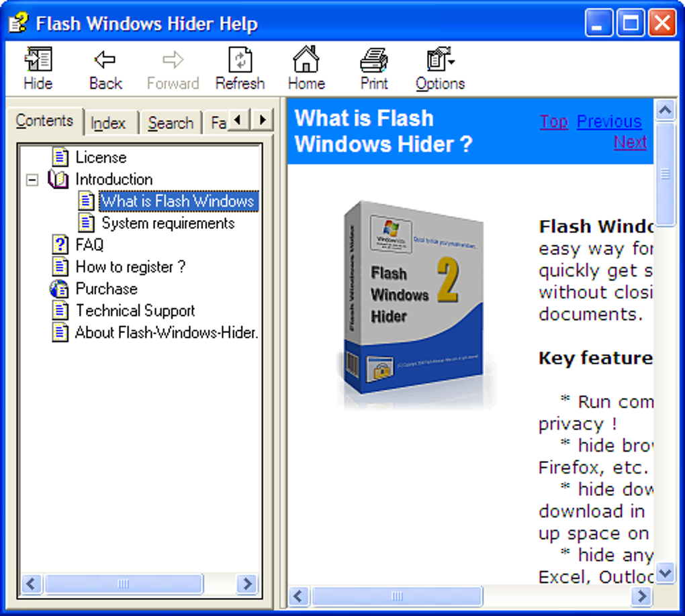
Task: Click the Top link in the header
Action: 554,121
